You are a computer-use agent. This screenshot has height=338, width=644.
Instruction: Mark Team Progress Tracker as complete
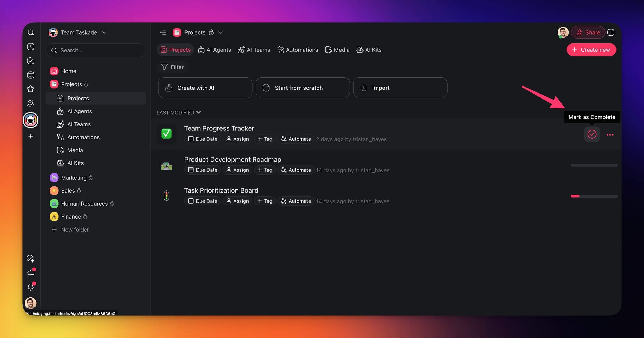pyautogui.click(x=592, y=134)
